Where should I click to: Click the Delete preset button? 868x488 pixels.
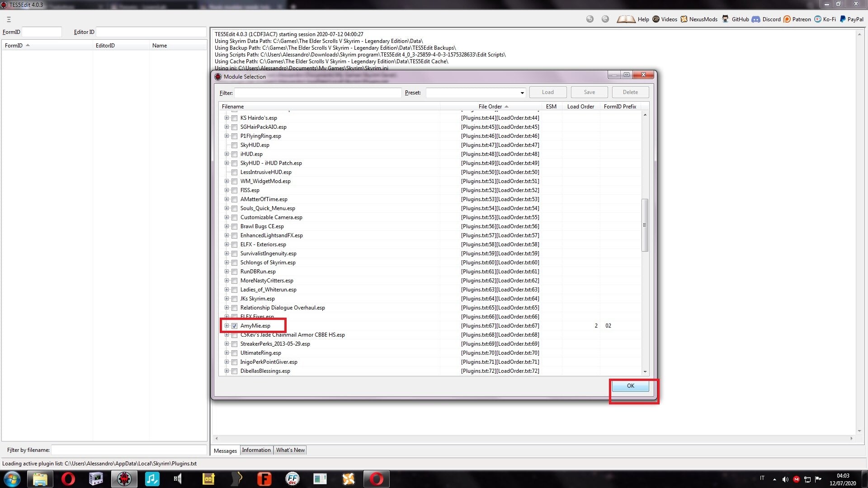click(x=630, y=92)
